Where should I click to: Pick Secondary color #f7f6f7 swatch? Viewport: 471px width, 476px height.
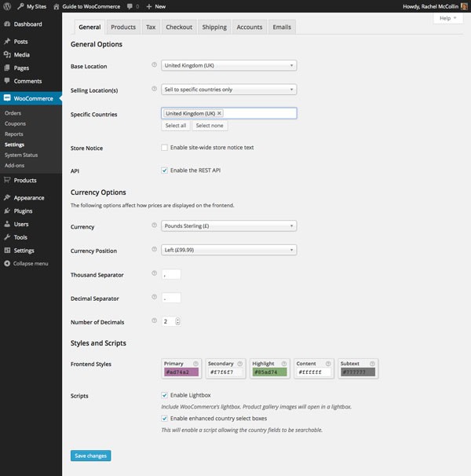tap(225, 372)
